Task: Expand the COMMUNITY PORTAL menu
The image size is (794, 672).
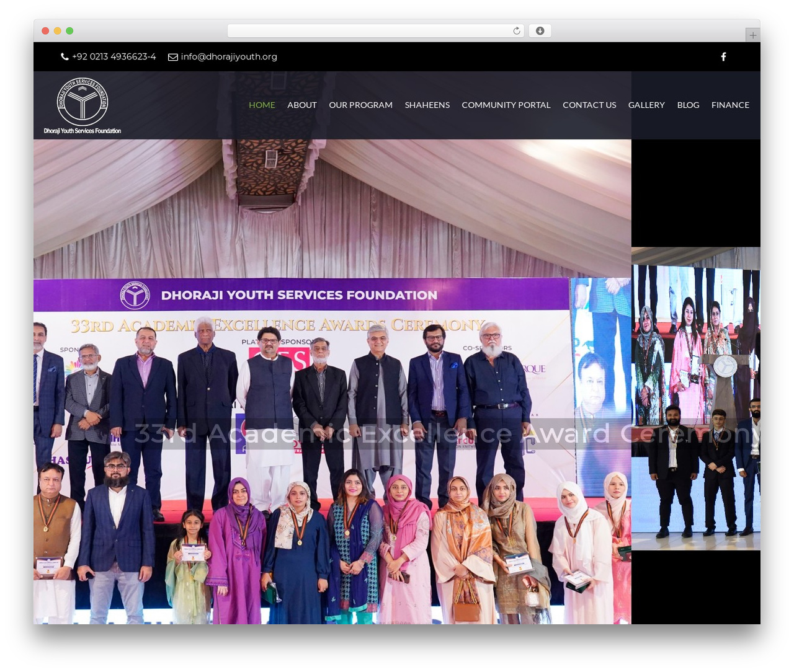Action: coord(506,105)
